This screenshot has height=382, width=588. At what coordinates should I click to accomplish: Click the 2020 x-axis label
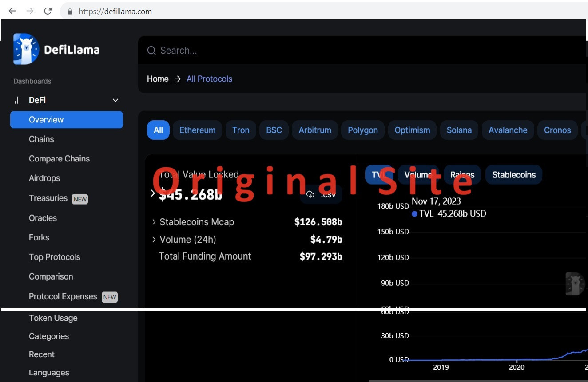point(516,367)
